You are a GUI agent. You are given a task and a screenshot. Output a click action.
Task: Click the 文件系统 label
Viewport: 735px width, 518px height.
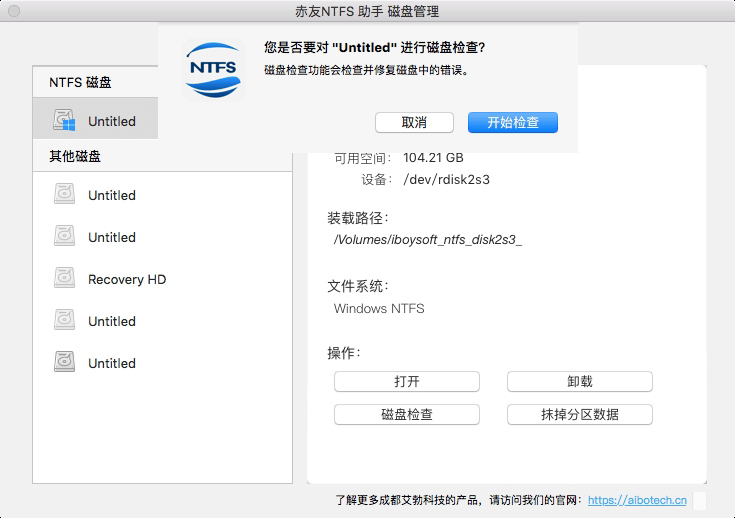click(358, 286)
